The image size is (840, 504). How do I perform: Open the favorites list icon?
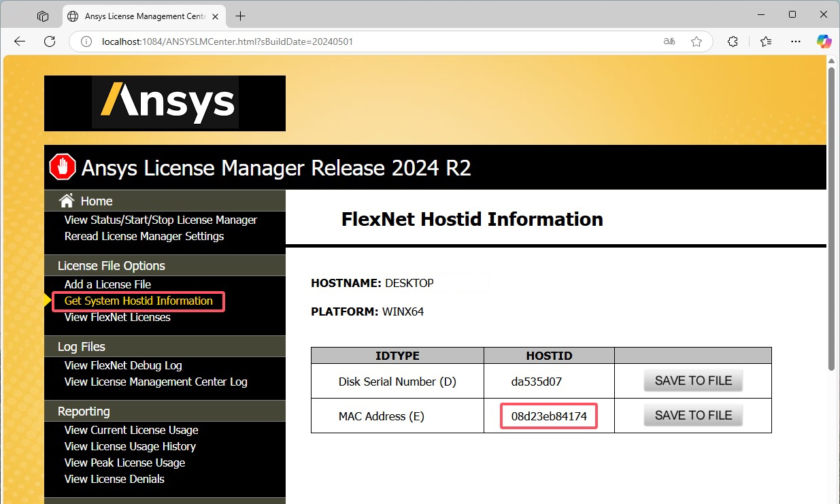766,41
